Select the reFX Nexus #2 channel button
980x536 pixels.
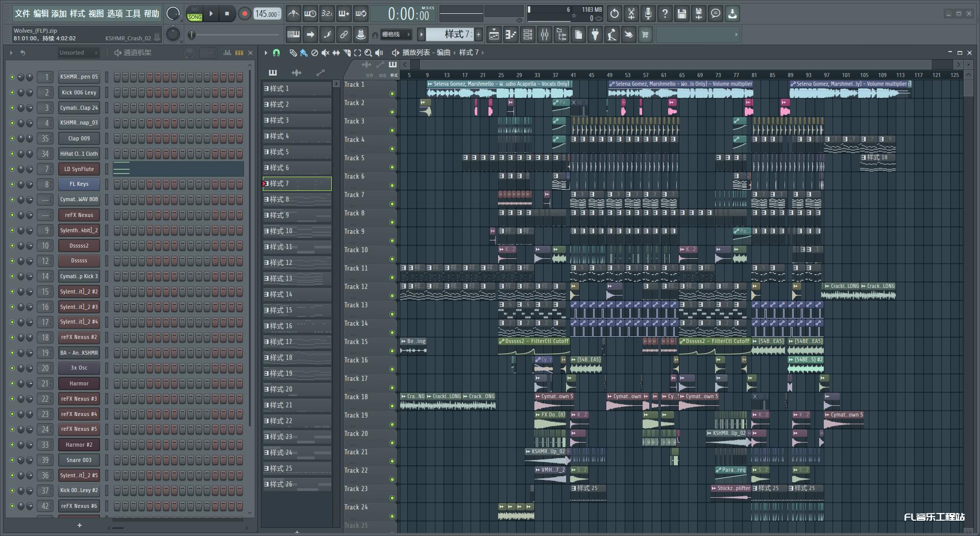click(x=79, y=337)
